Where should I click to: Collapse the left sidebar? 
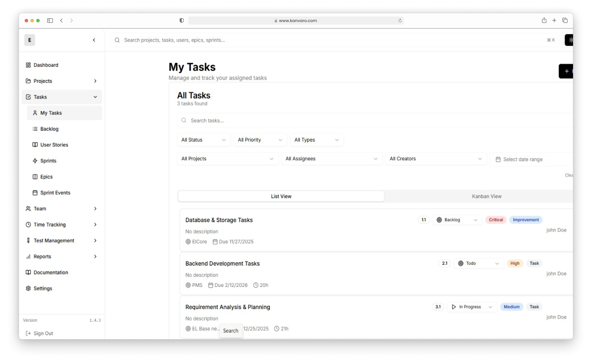pyautogui.click(x=94, y=40)
